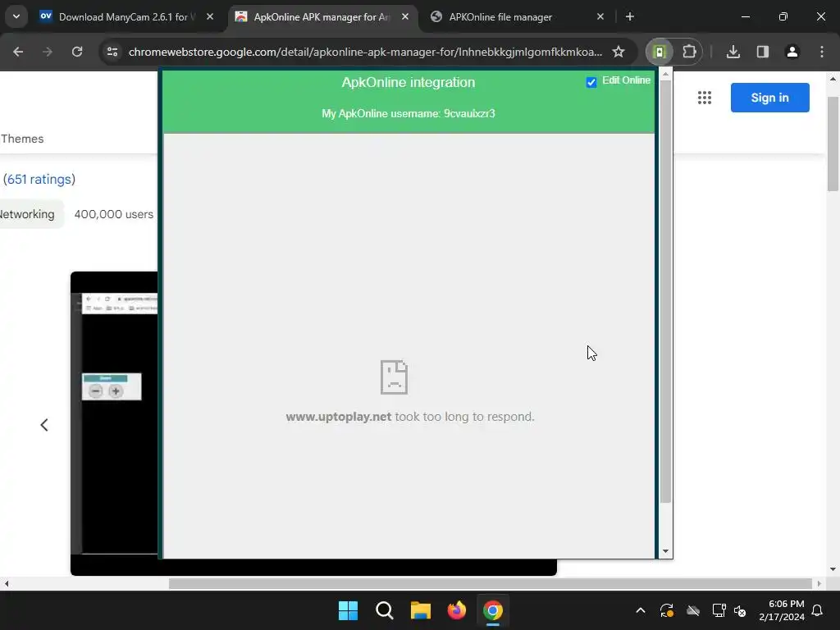This screenshot has width=840, height=630.
Task: Show hidden system tray icons
Action: coord(640,610)
